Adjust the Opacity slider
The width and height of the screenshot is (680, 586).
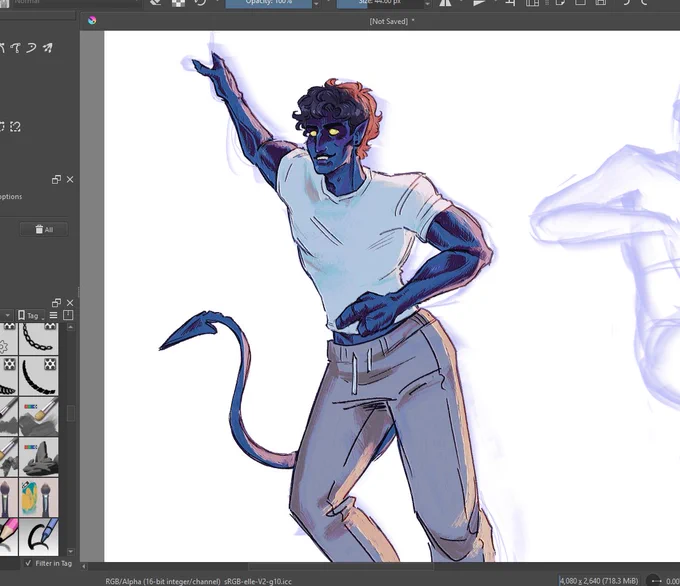268,3
